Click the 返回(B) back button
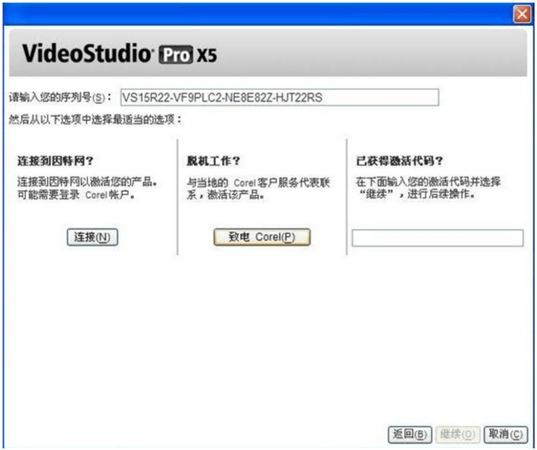This screenshot has height=450, width=537. click(x=410, y=435)
